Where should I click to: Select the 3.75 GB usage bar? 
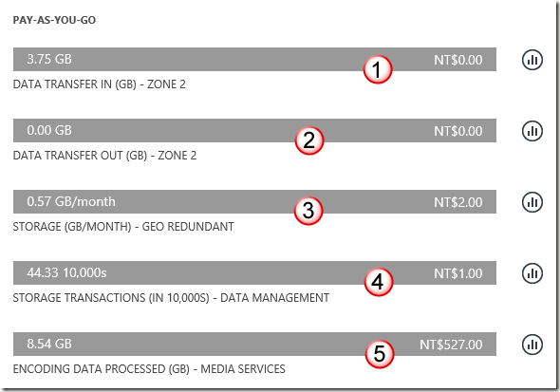coord(254,59)
